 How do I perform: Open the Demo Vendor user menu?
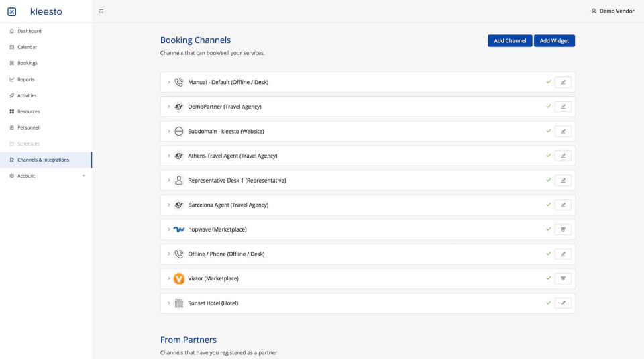pos(612,11)
